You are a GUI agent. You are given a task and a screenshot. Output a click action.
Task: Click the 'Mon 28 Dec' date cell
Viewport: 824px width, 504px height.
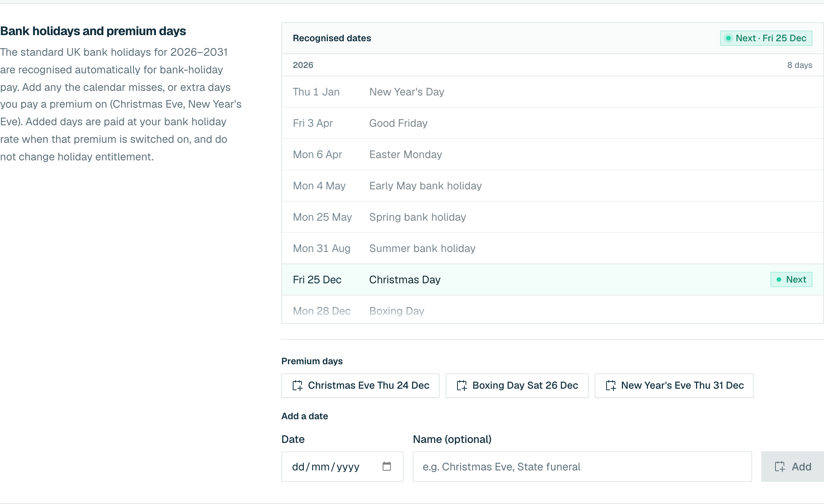point(321,311)
